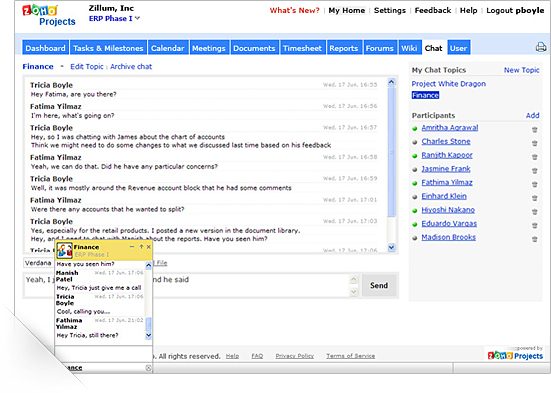Click the footer FAQ link

point(257,356)
